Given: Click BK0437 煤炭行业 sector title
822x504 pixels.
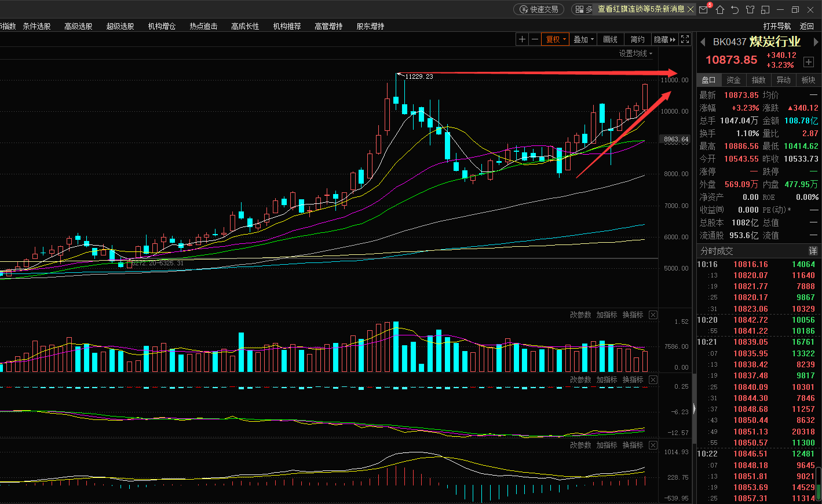Looking at the screenshot, I should click(757, 42).
